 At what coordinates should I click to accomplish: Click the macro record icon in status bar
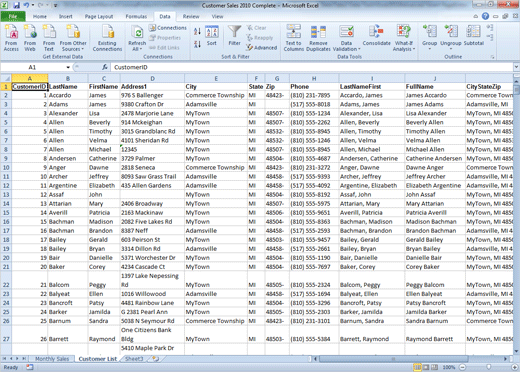coord(30,367)
